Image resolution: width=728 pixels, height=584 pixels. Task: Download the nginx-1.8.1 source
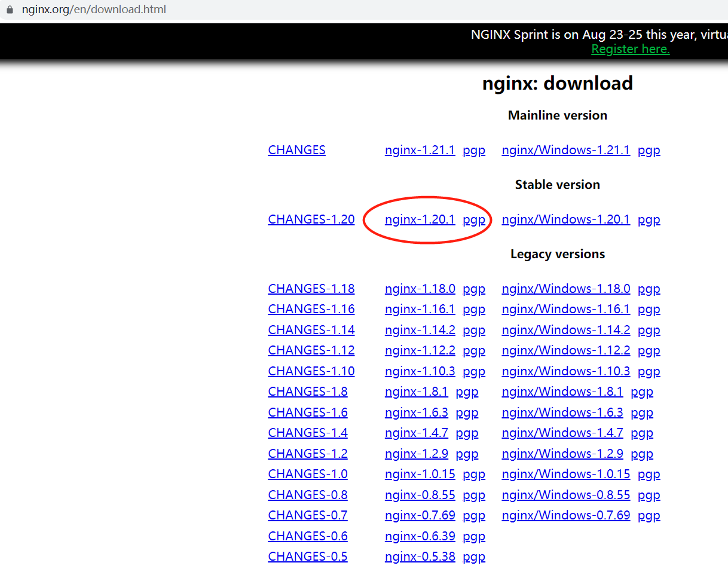tap(417, 392)
